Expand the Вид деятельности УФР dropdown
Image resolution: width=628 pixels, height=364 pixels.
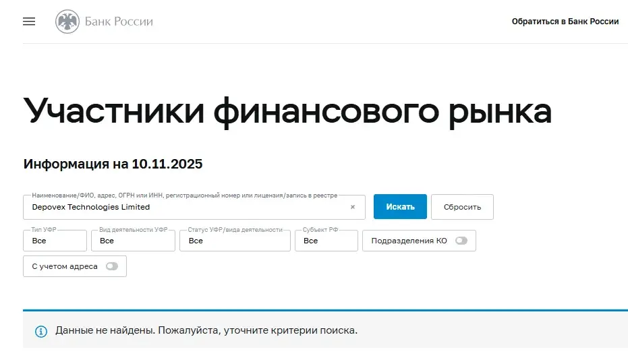133,241
